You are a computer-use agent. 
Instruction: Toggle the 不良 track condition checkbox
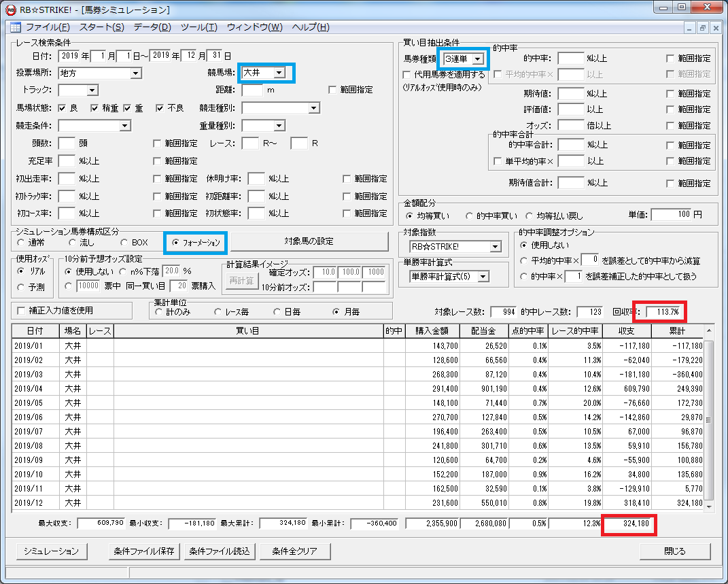[160, 108]
